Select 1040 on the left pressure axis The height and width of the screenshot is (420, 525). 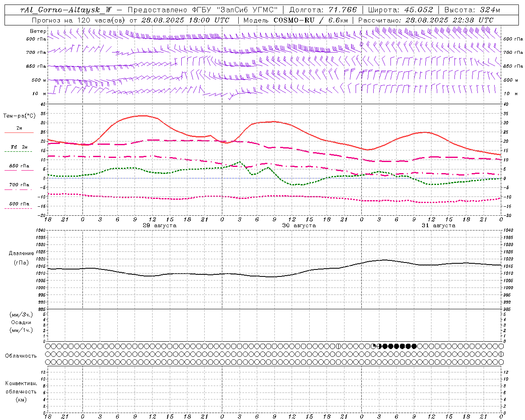click(x=41, y=231)
